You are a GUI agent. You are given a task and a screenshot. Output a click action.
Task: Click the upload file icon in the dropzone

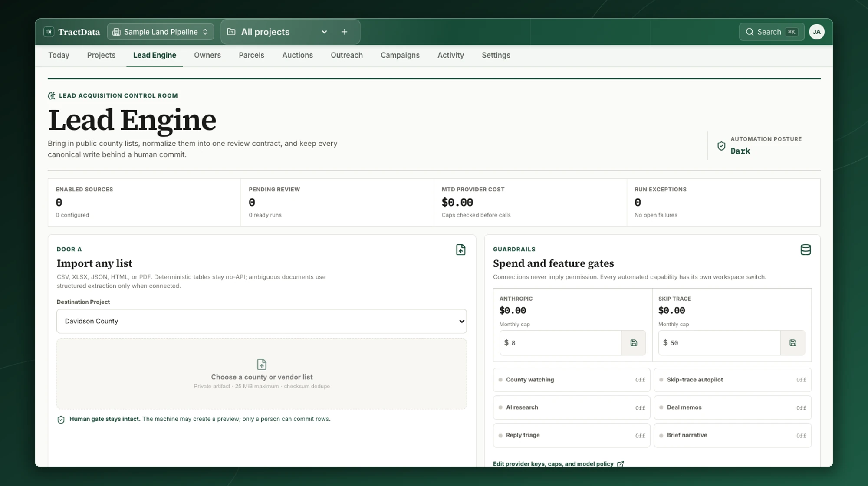[262, 364]
